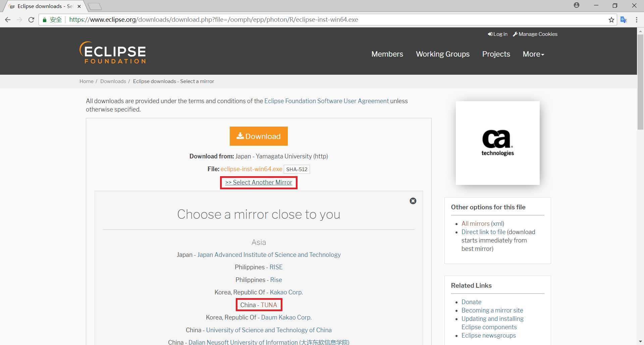This screenshot has width=644, height=345.
Task: Select the Philippines RISE mirror
Action: coord(276,267)
